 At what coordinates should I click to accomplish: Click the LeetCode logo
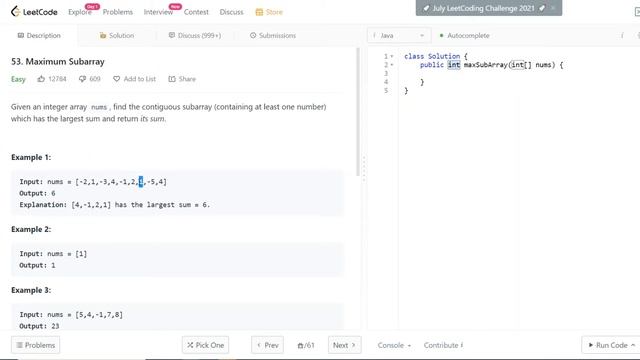(x=34, y=12)
